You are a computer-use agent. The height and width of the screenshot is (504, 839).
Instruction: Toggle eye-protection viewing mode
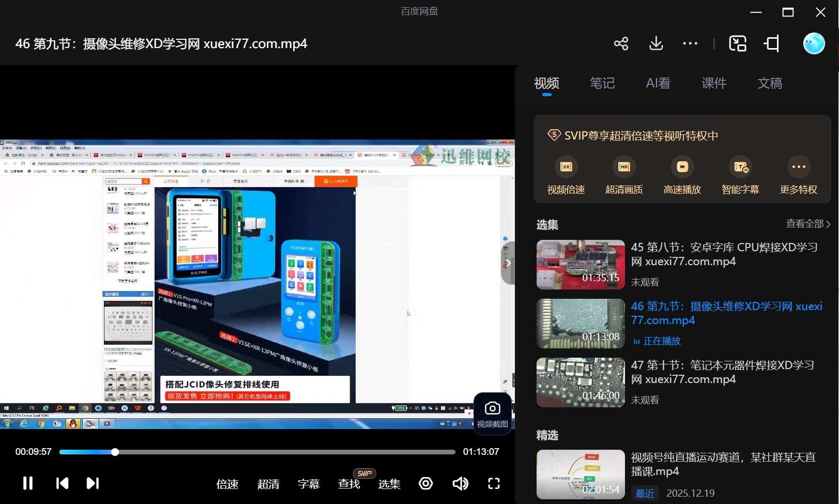(x=425, y=483)
